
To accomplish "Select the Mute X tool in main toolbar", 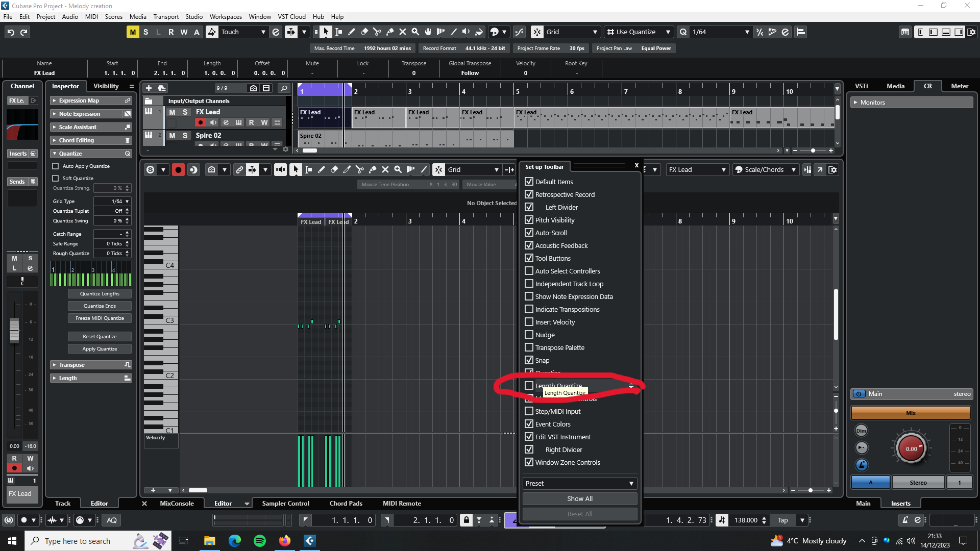I will click(403, 32).
